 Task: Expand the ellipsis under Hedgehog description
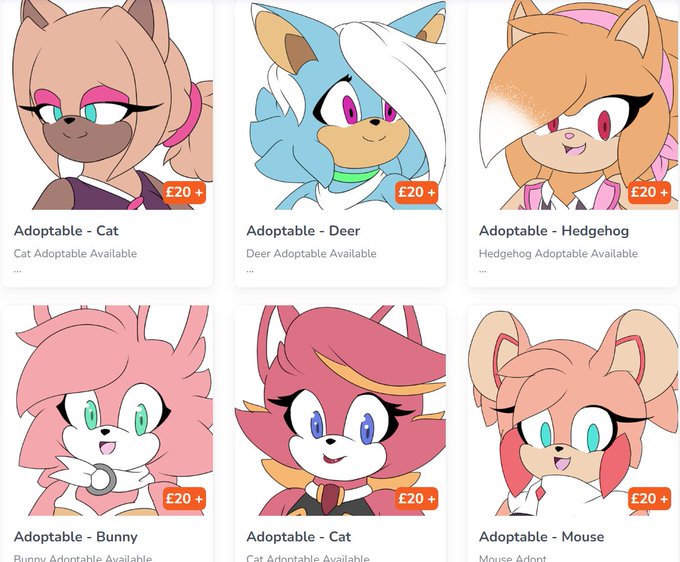click(x=483, y=271)
